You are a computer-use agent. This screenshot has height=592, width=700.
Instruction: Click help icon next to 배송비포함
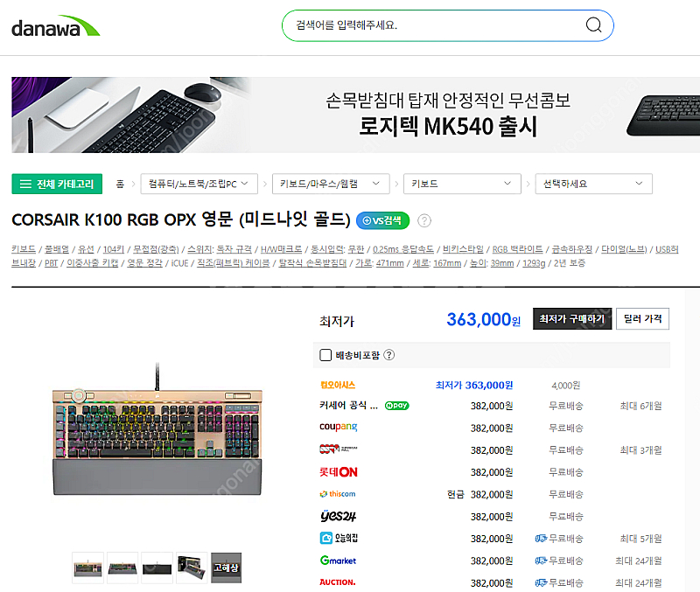(388, 355)
